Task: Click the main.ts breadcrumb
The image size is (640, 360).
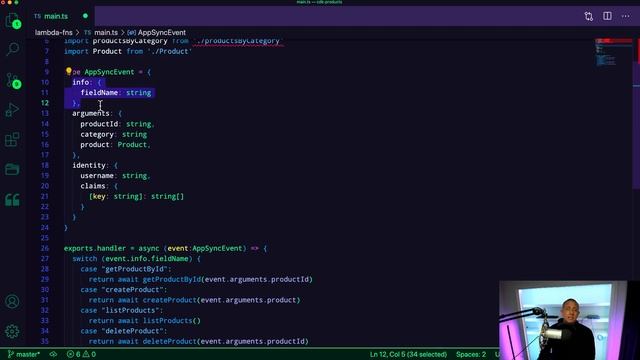Action: [x=106, y=33]
